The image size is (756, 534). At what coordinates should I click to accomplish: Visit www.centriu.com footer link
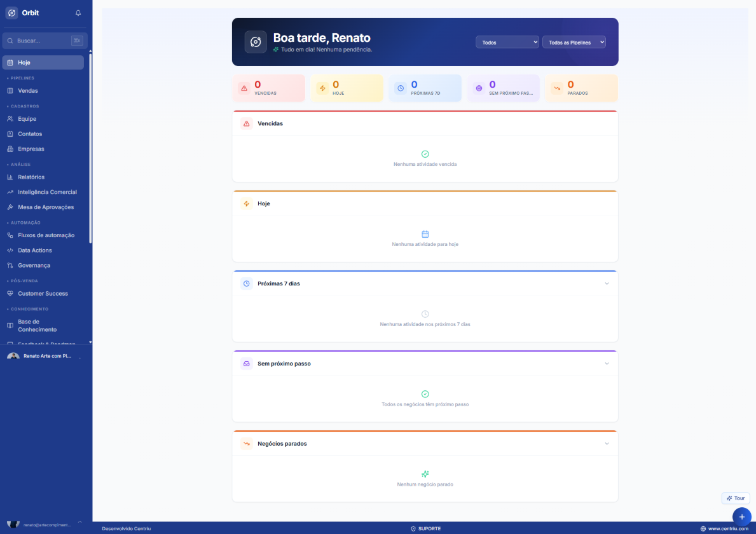pos(724,529)
